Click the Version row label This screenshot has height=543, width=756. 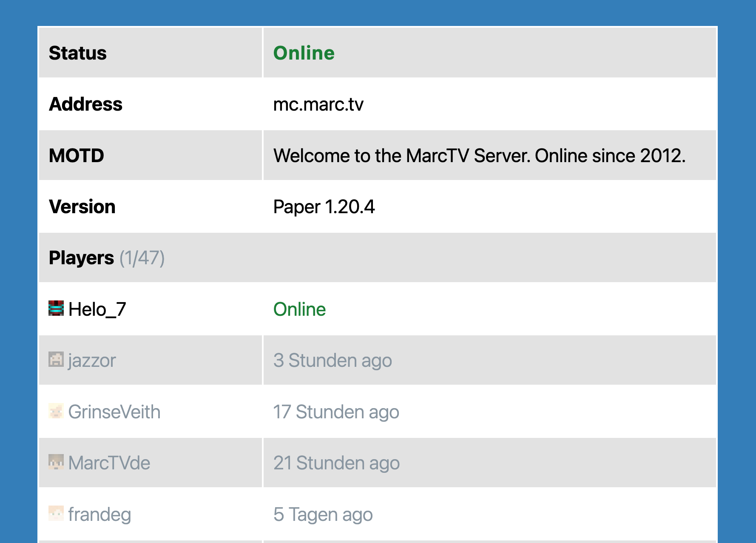click(x=82, y=207)
